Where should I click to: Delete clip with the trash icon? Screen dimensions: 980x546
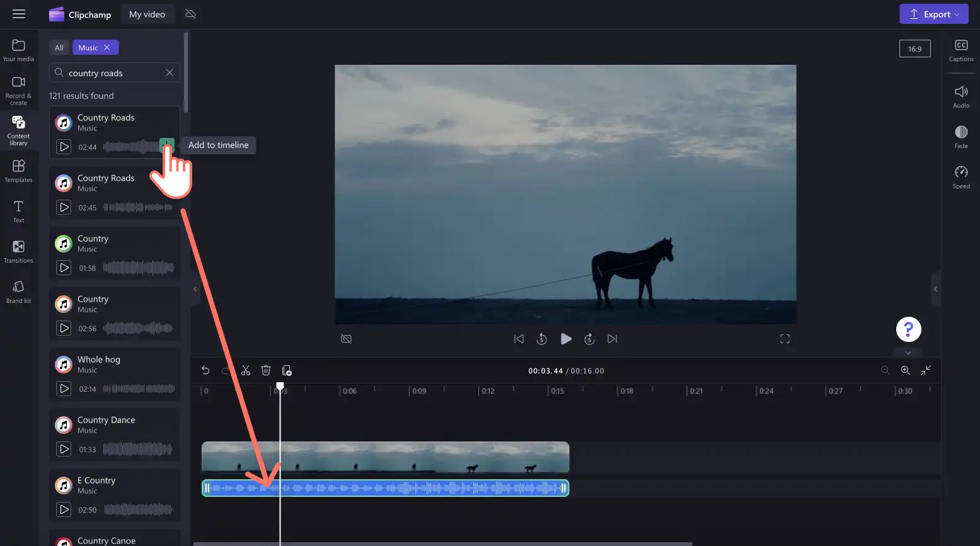[266, 370]
